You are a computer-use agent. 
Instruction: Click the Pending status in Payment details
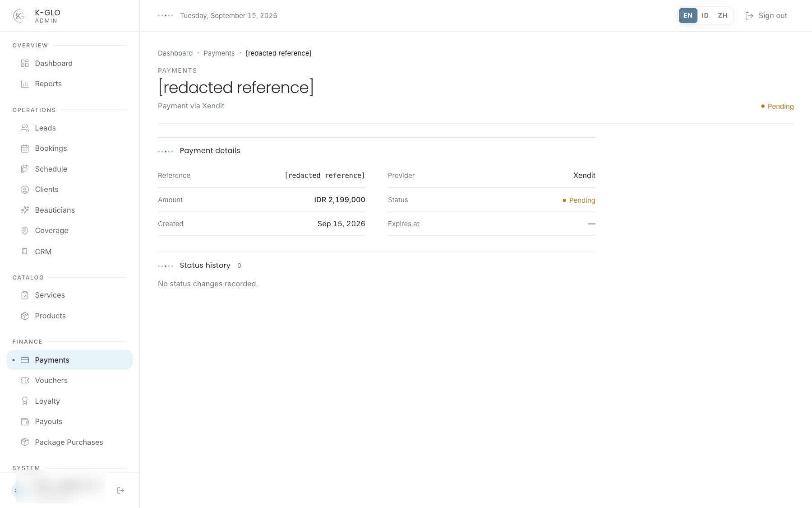point(579,200)
